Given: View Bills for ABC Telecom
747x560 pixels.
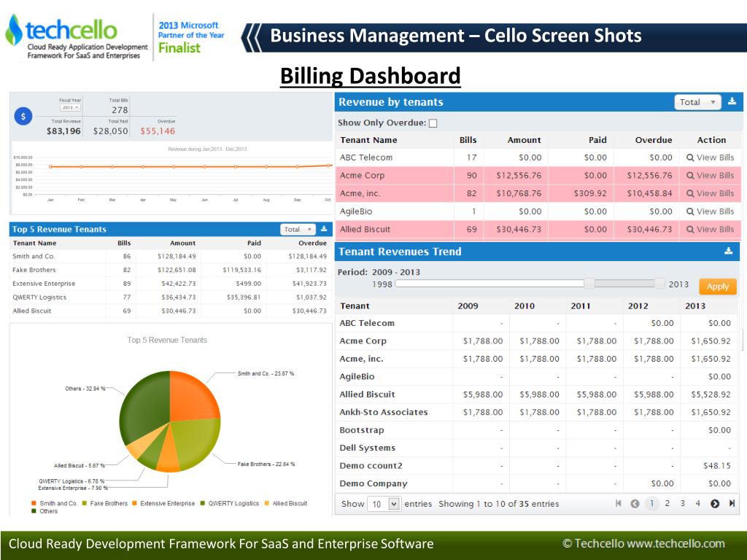Looking at the screenshot, I should click(x=711, y=157).
